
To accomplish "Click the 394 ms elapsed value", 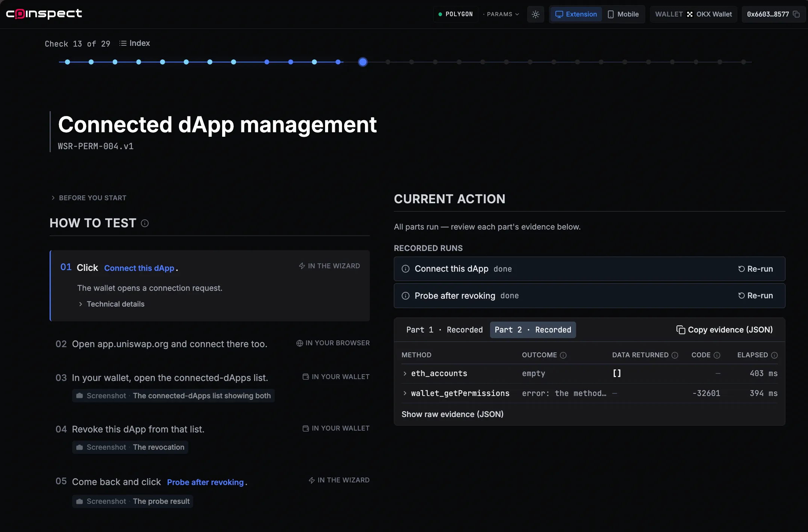I will tap(764, 393).
